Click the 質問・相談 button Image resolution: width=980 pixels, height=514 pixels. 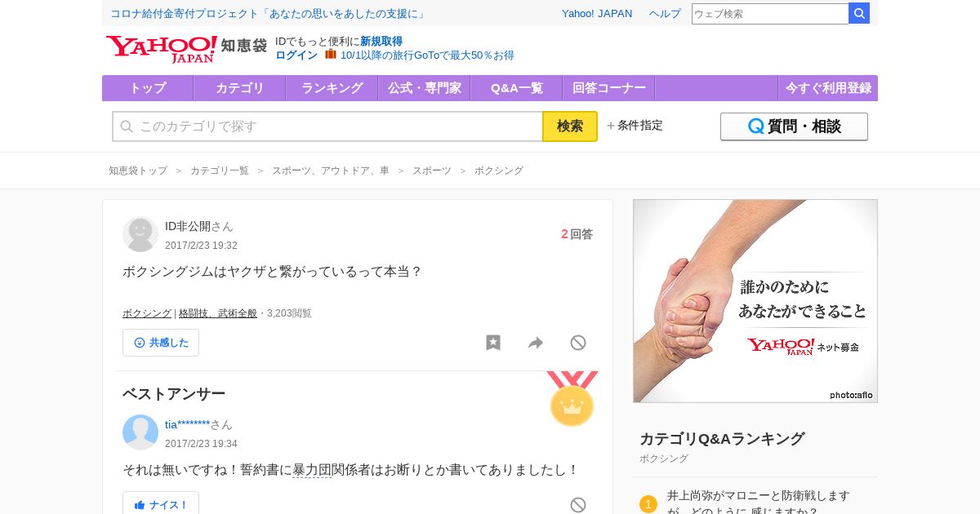[794, 126]
